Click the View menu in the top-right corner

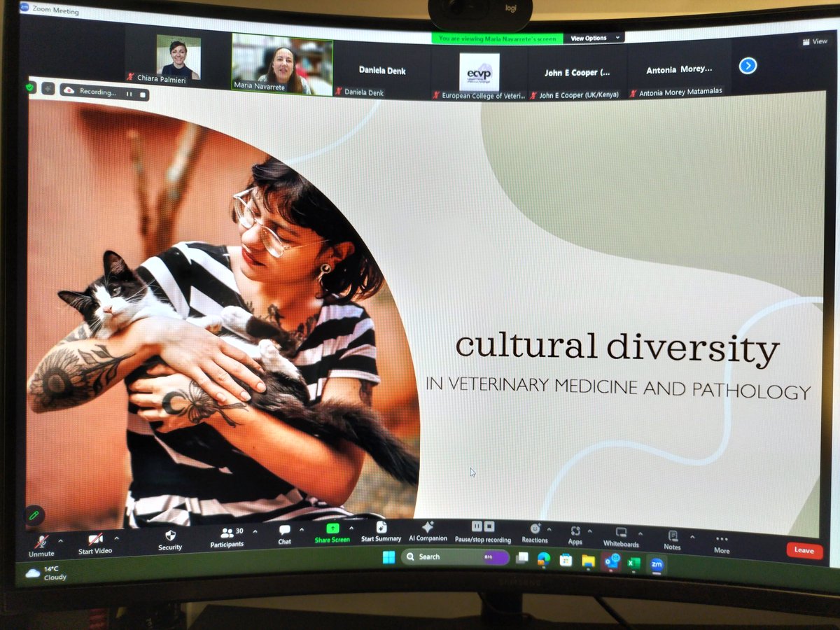(x=815, y=41)
